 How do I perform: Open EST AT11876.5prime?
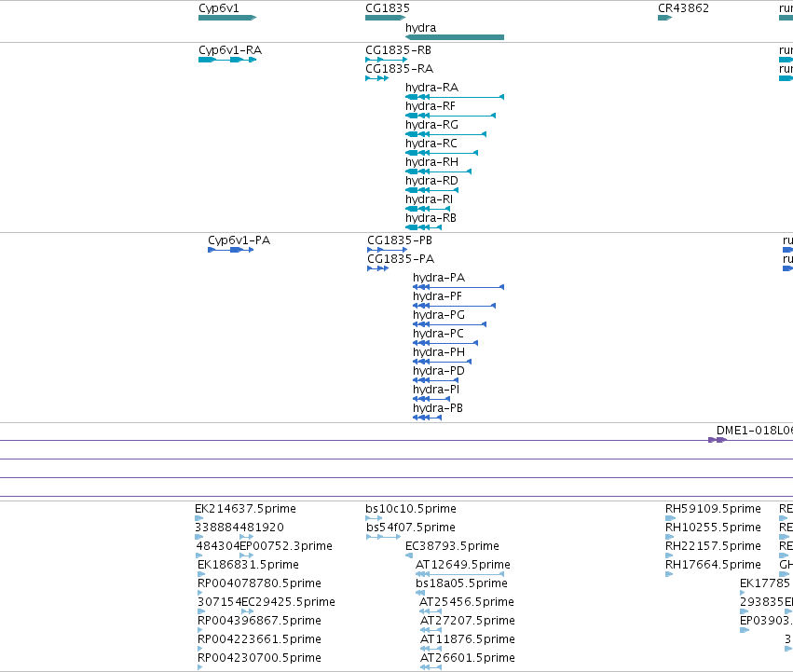[x=431, y=649]
